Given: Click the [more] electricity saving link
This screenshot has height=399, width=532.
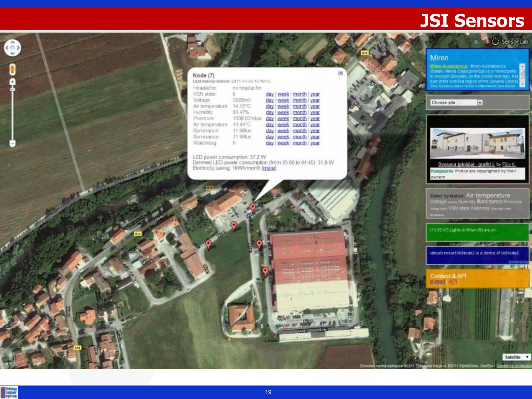Looking at the screenshot, I should click(269, 168).
